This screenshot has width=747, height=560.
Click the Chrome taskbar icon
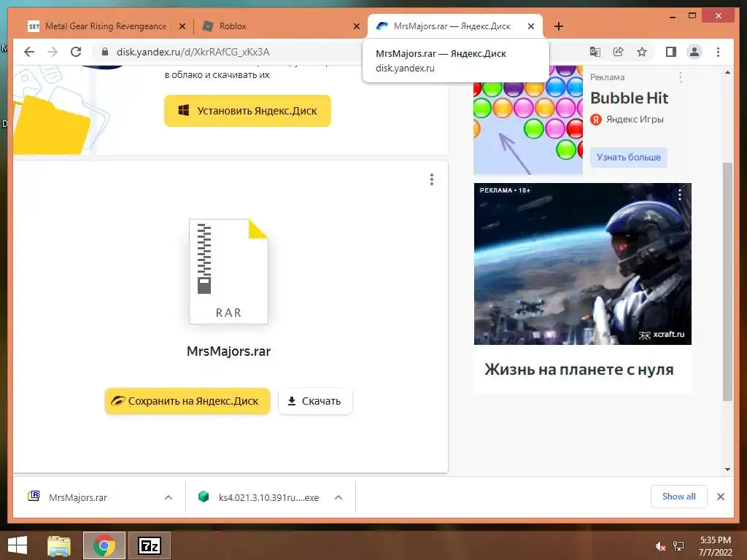(x=104, y=545)
